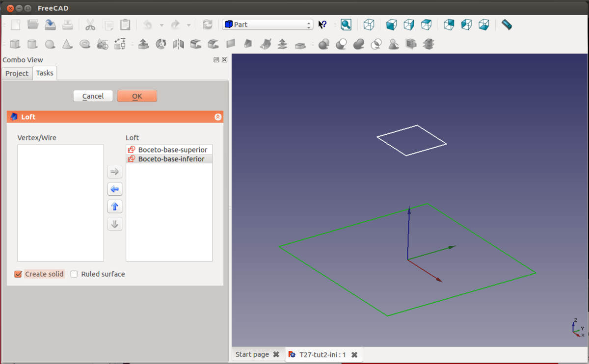Click the scissors cut icon
Viewport: 589px width, 364px height.
click(90, 25)
